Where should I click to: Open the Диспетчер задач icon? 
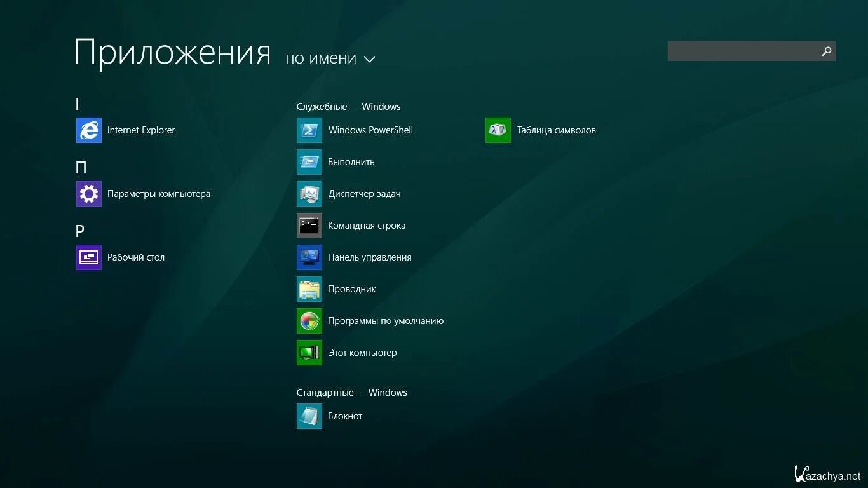tap(309, 194)
